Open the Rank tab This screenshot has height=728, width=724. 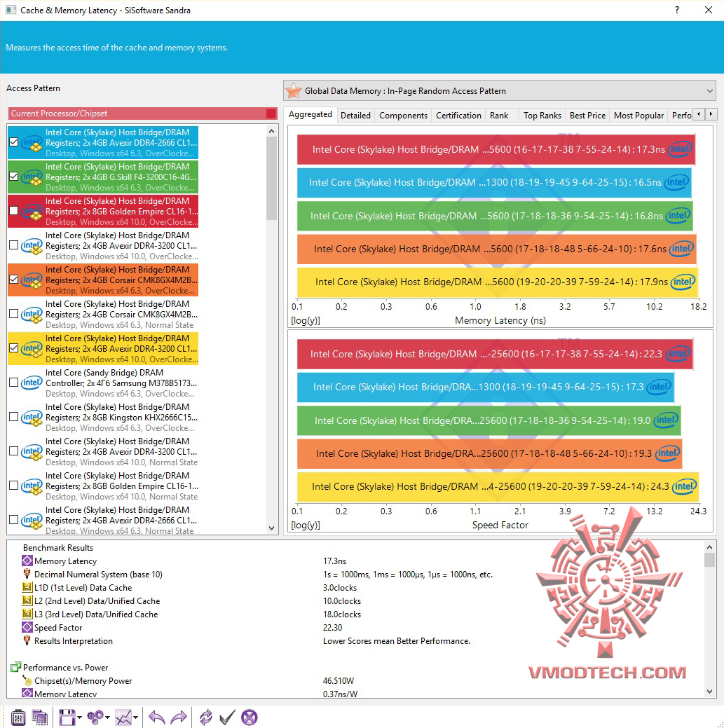(x=499, y=115)
